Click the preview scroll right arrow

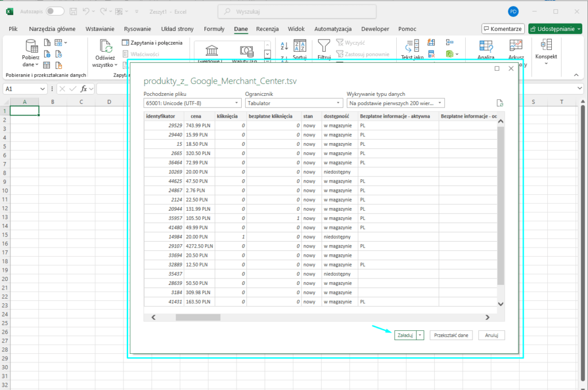click(x=487, y=317)
